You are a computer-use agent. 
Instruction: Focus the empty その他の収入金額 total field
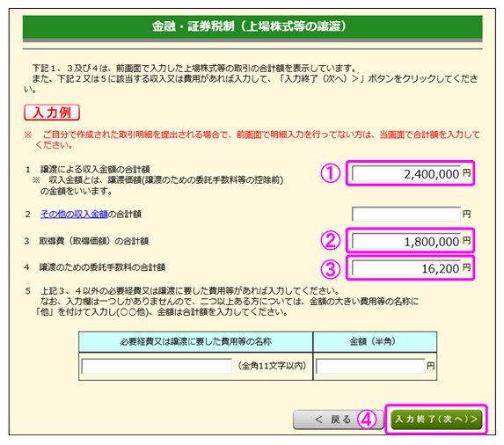(x=406, y=214)
